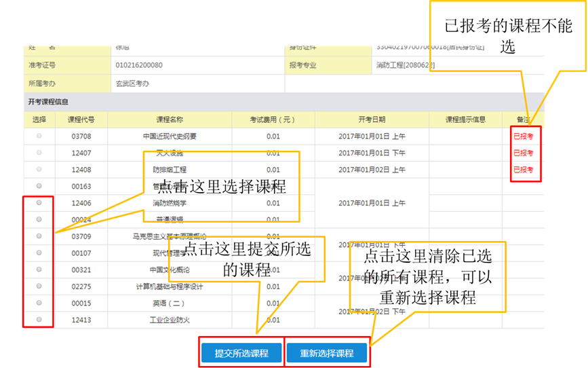This screenshot has width=588, height=368.
Task: Select the radio for course 12406 消防燃烧学
Action: (x=39, y=202)
